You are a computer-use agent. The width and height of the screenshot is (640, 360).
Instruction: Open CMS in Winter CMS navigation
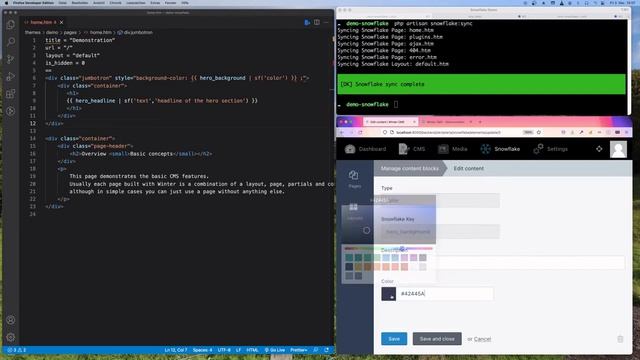(x=412, y=149)
